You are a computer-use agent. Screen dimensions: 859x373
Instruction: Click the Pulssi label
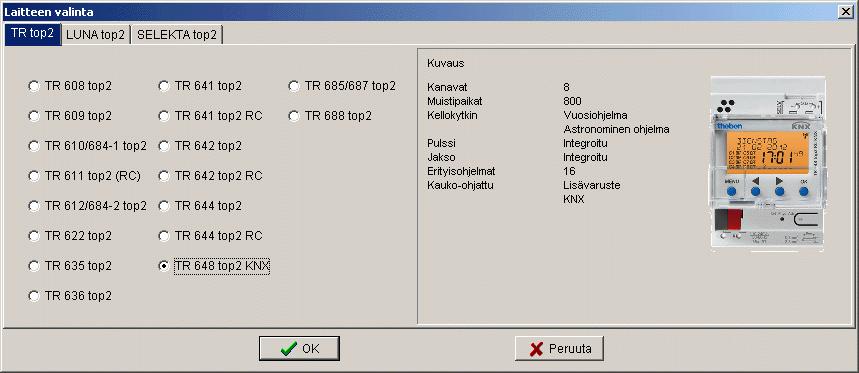click(x=441, y=144)
